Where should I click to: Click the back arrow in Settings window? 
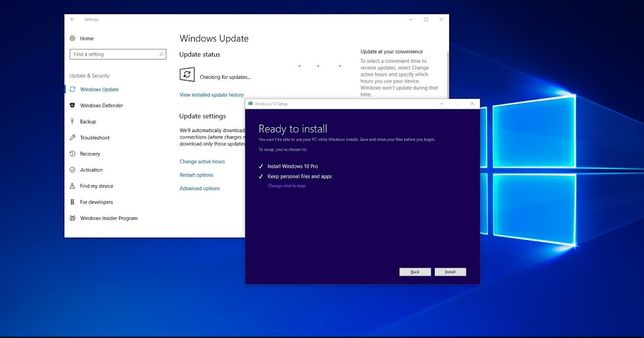(72, 19)
